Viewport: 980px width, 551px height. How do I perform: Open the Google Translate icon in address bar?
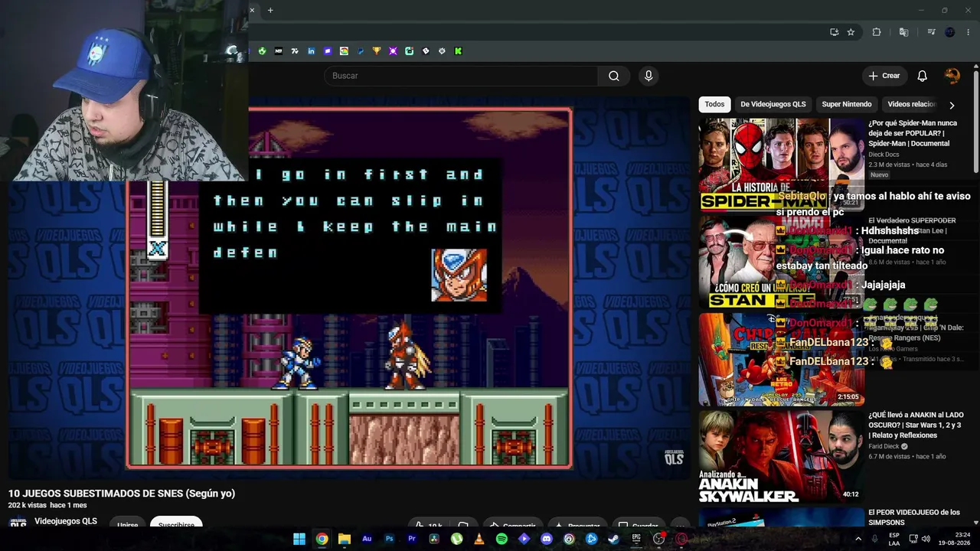coord(904,32)
